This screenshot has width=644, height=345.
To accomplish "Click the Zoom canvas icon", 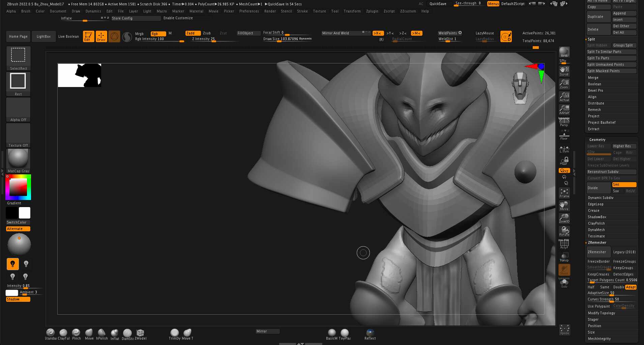I will (x=564, y=84).
